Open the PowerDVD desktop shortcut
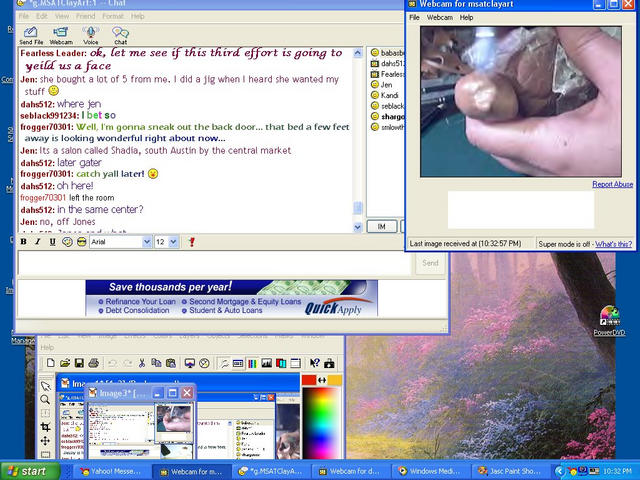The width and height of the screenshot is (640, 480). pyautogui.click(x=609, y=321)
